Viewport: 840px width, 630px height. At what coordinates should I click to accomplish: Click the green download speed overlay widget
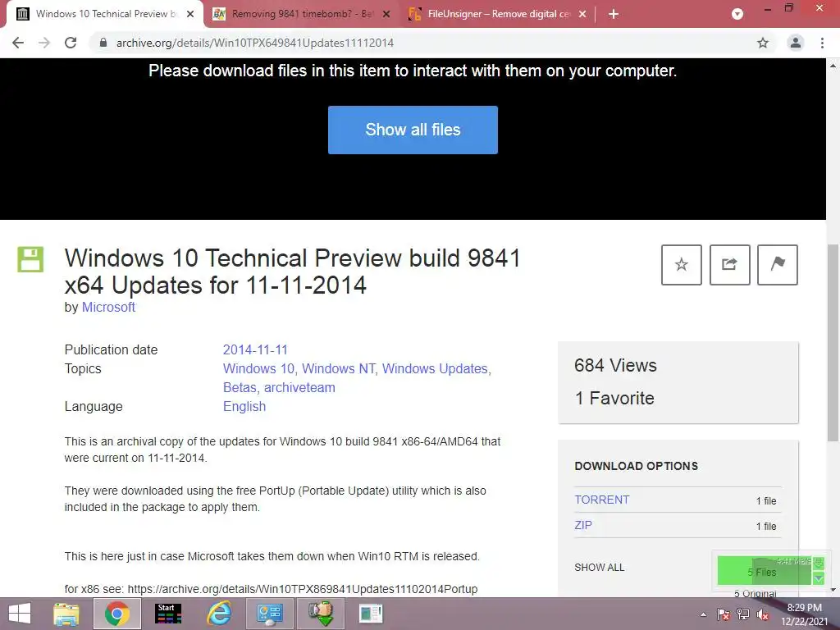770,571
